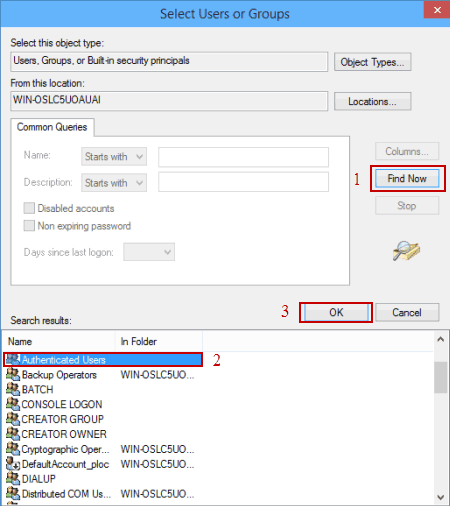
Task: Click the Backup Operators group icon
Action: 13,374
